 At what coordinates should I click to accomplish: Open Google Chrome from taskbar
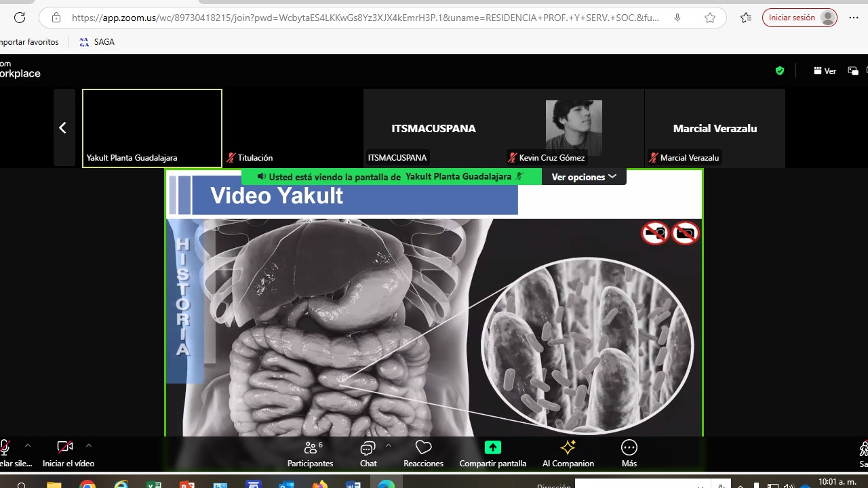[87, 484]
